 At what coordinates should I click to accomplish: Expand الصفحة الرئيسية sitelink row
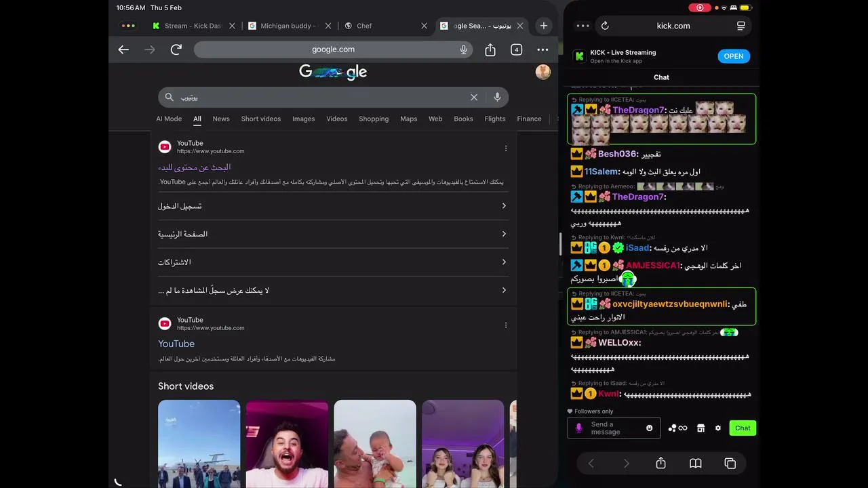click(333, 234)
